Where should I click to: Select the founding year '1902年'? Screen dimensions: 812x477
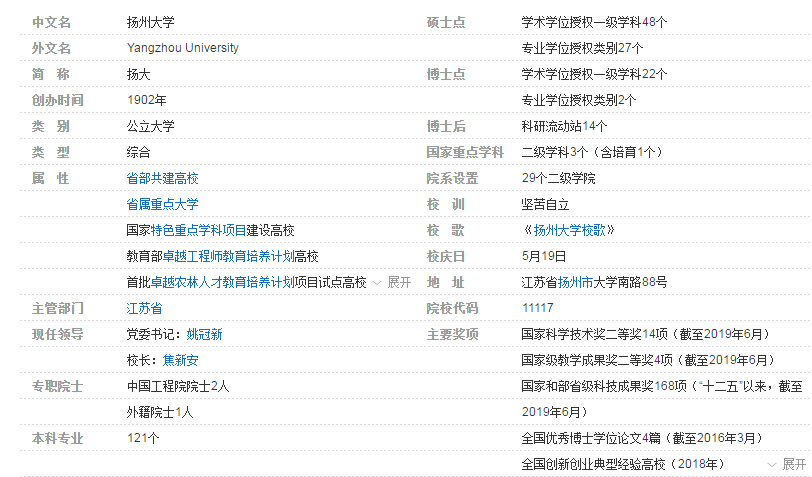(147, 100)
